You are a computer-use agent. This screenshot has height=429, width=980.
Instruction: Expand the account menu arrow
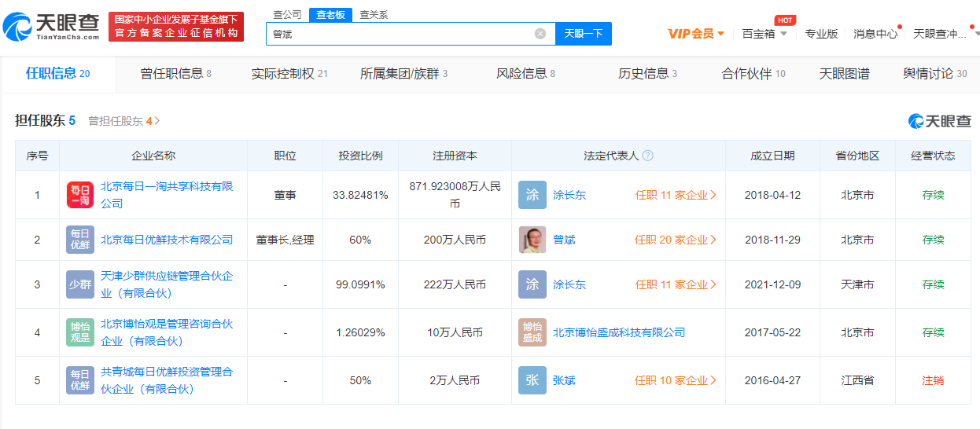click(x=976, y=34)
